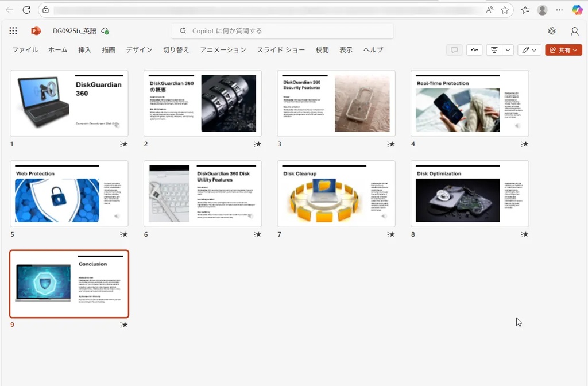This screenshot has width=588, height=386.
Task: Open the account manager person icon
Action: point(574,31)
